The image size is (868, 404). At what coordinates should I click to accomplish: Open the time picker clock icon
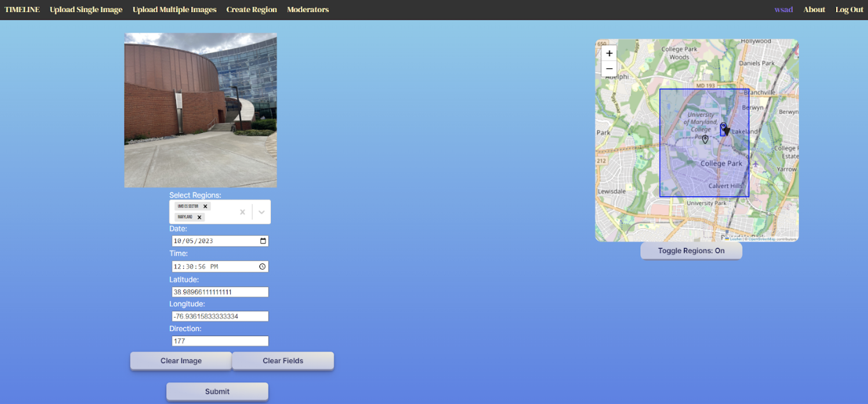(263, 267)
